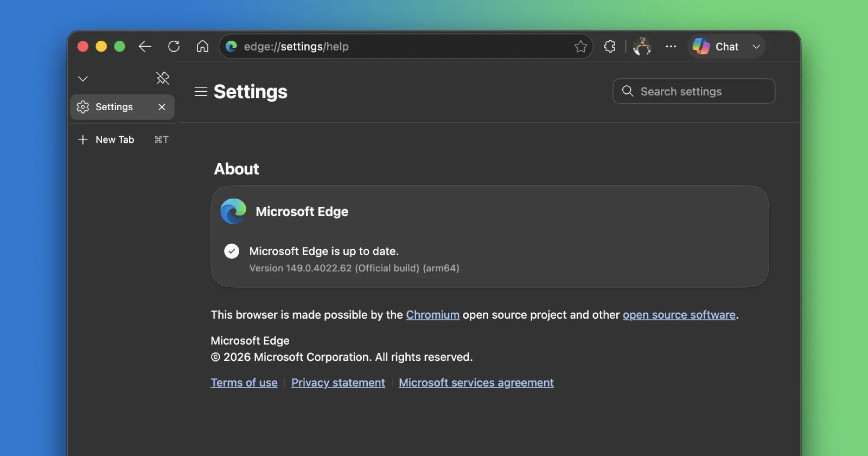Image resolution: width=868 pixels, height=456 pixels.
Task: Open the Settings and more ellipsis menu
Action: tap(671, 47)
